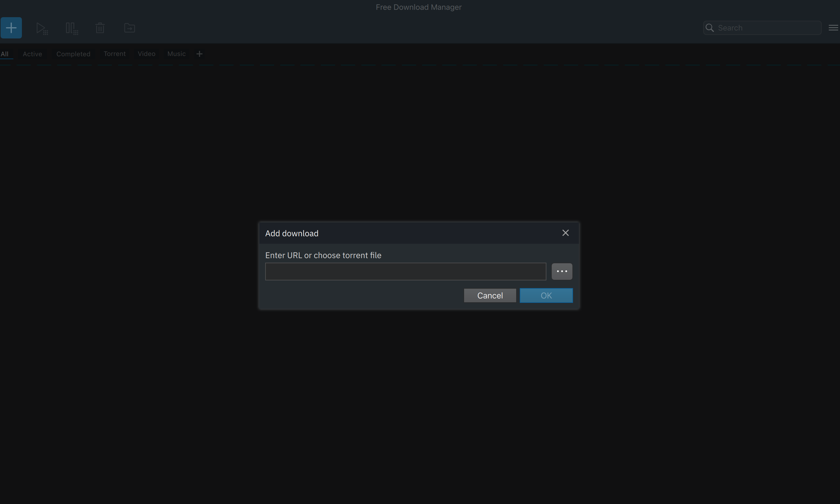The height and width of the screenshot is (504, 840).
Task: Close the Add download dialog
Action: (x=565, y=233)
